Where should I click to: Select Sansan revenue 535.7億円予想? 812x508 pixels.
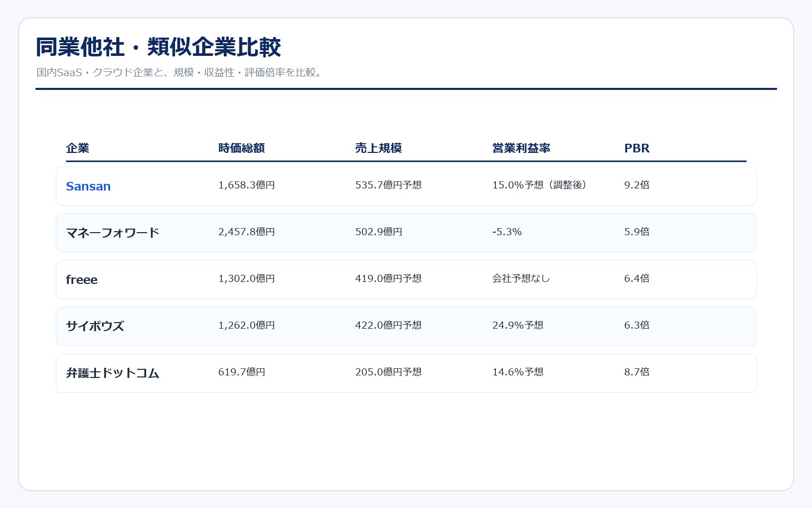[388, 185]
